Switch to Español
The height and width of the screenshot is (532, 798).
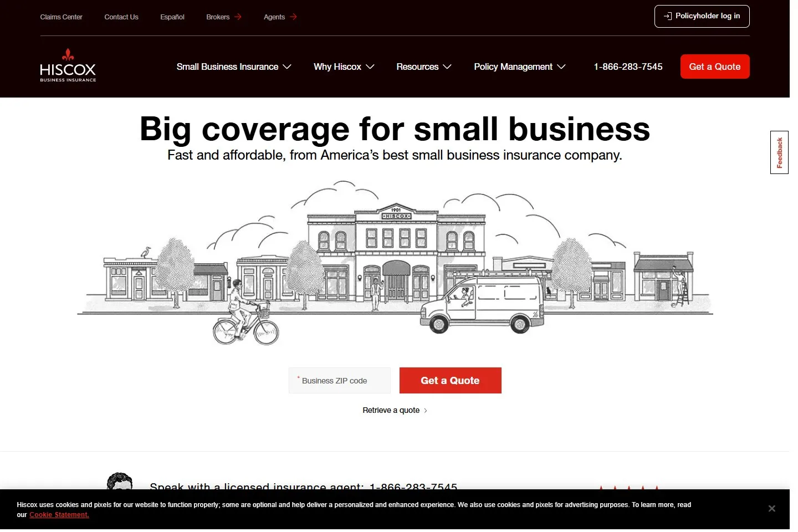pos(172,17)
